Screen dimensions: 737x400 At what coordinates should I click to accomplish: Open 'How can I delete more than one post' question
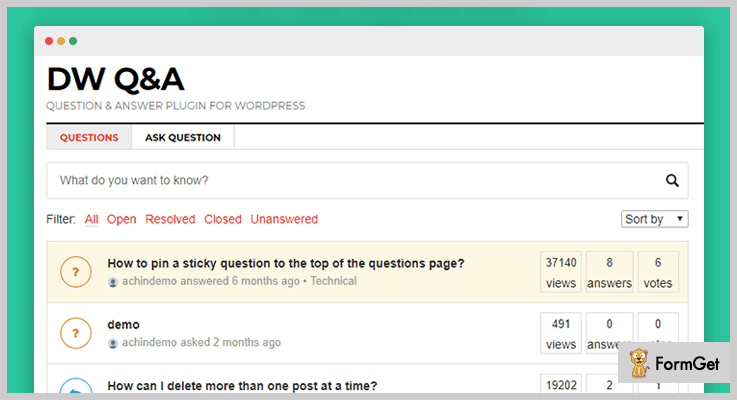coord(242,386)
